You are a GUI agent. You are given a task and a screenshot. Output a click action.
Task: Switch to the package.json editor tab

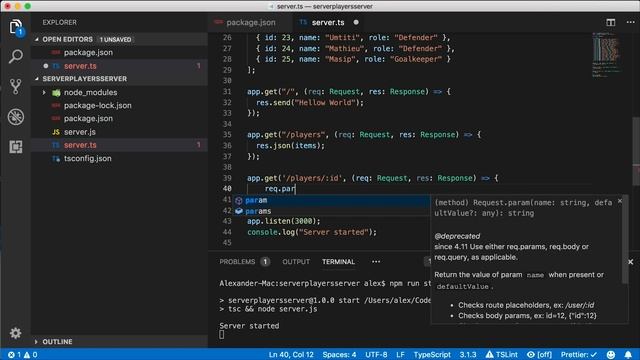coord(250,22)
